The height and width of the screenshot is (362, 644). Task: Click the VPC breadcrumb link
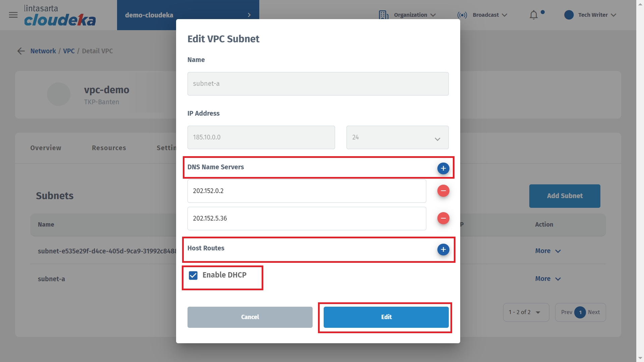coord(69,51)
